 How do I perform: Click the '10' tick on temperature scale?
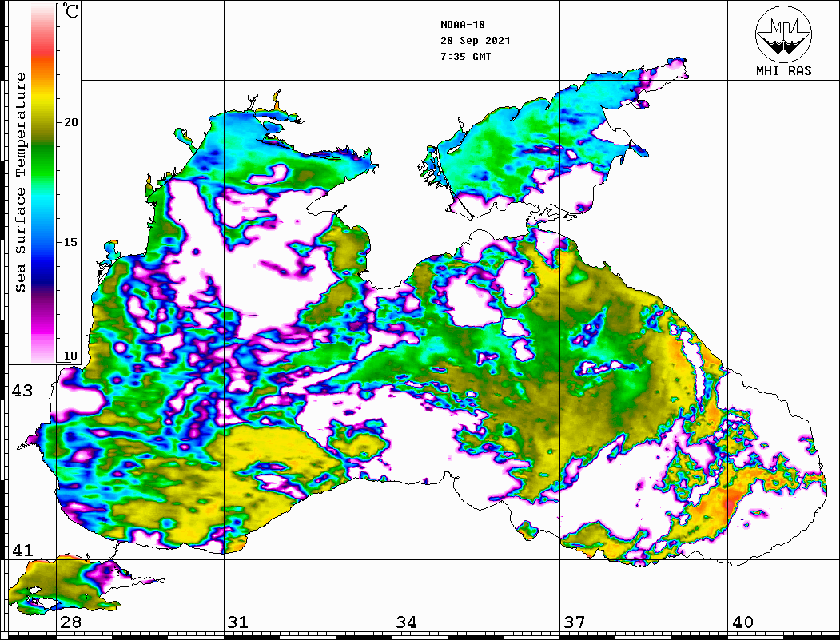click(x=70, y=356)
